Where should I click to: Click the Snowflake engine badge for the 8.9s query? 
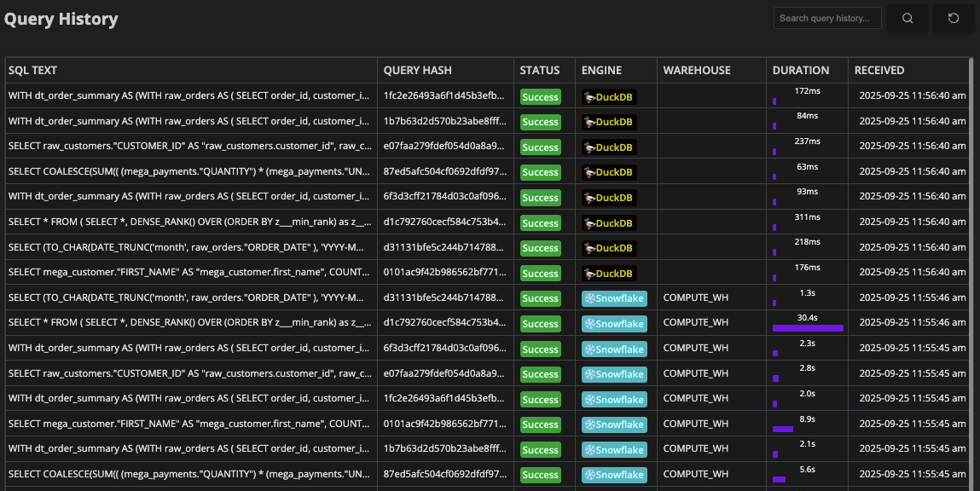click(x=614, y=425)
